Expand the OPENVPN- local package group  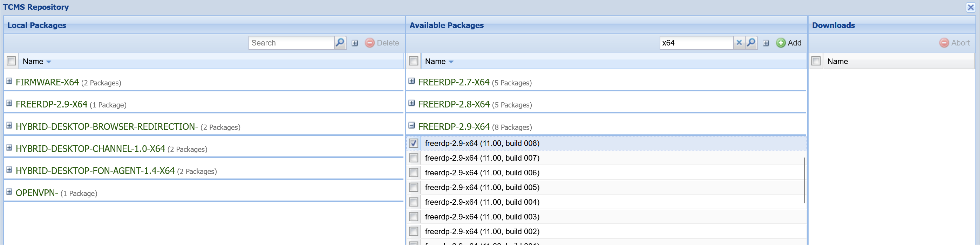click(x=9, y=192)
